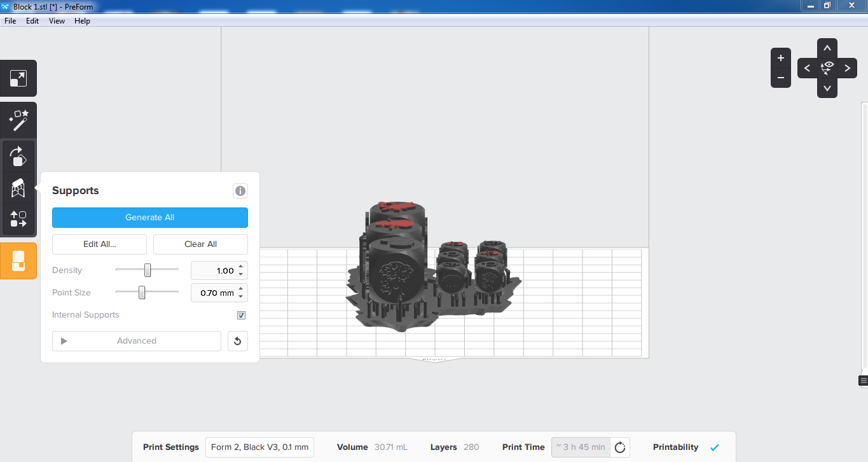Click the Internal Supports label
The height and width of the screenshot is (462, 868).
(x=86, y=315)
